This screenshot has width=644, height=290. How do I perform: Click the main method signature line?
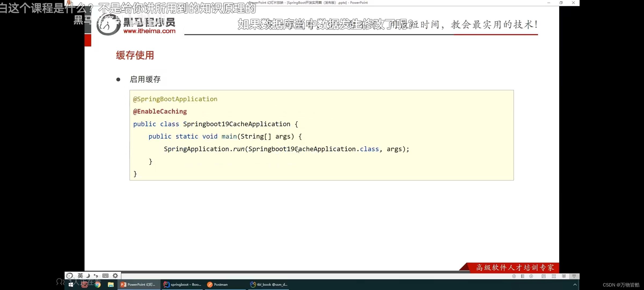pyautogui.click(x=225, y=136)
